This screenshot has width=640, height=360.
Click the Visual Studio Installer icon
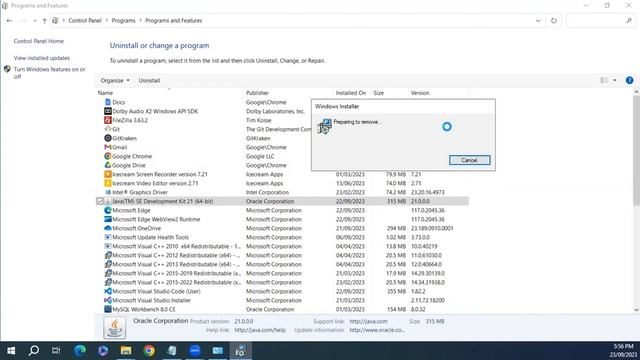pyautogui.click(x=108, y=300)
